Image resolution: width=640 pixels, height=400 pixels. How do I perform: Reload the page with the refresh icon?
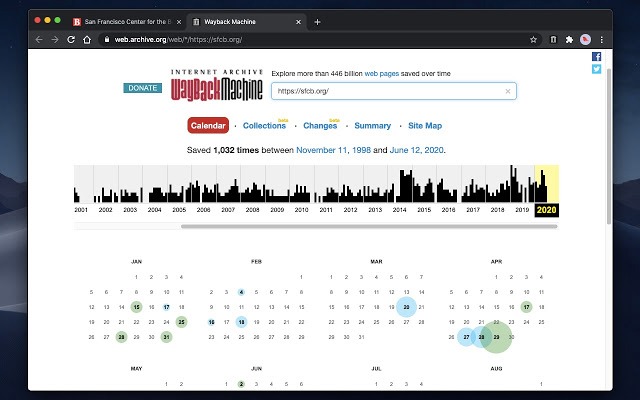71,39
